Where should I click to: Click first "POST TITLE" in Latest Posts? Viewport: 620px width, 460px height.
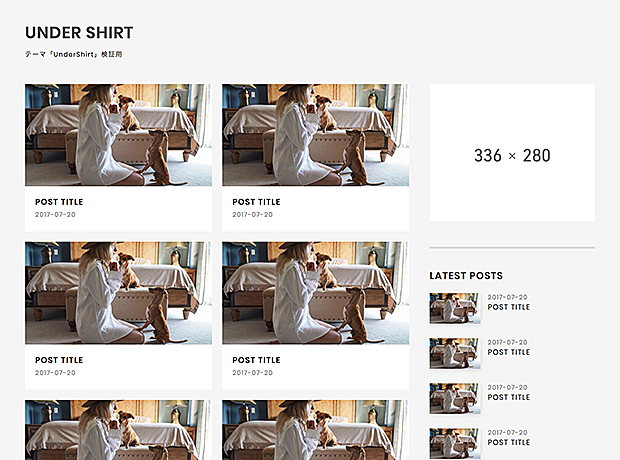pyautogui.click(x=509, y=307)
